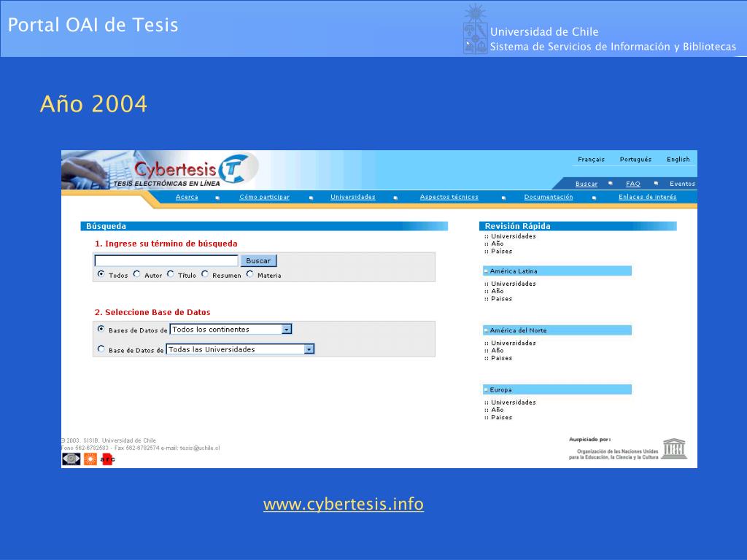Click the Buscar link in top navigation
747x560 pixels.
click(587, 184)
